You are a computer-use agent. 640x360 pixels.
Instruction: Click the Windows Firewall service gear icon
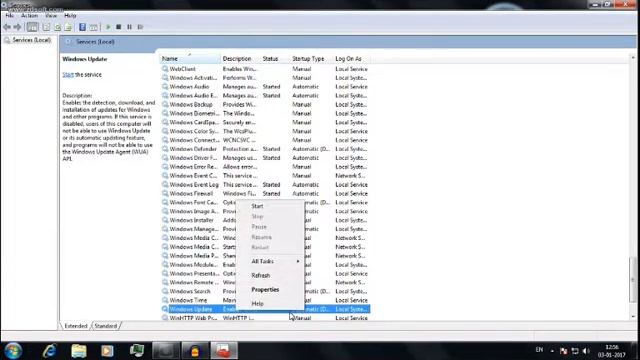pyautogui.click(x=165, y=193)
